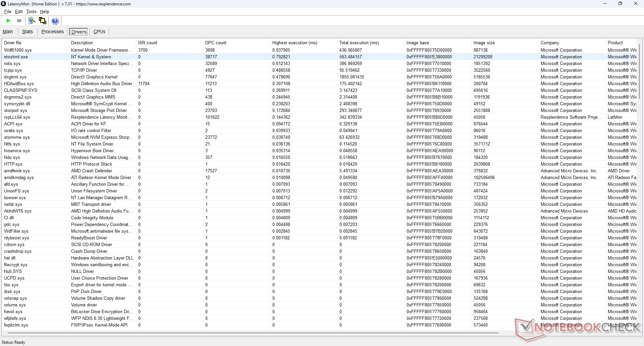
Task: Click the horizontal scrollbar at the bottom
Action: coord(252,333)
